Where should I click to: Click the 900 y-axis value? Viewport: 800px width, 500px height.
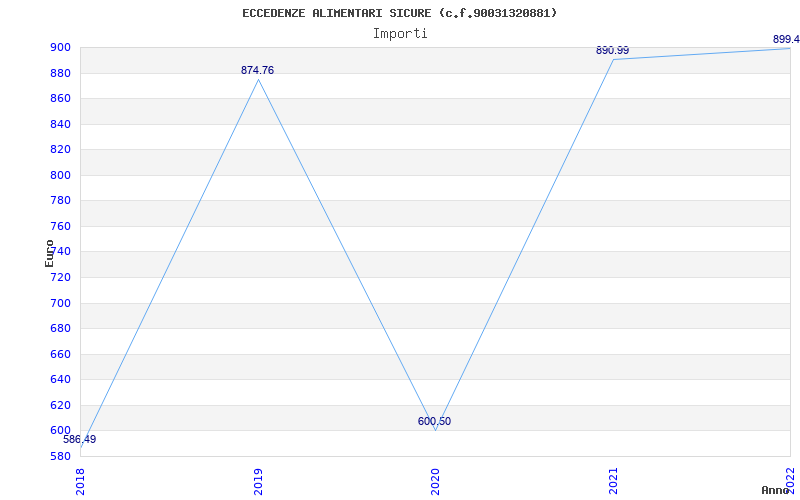59,47
